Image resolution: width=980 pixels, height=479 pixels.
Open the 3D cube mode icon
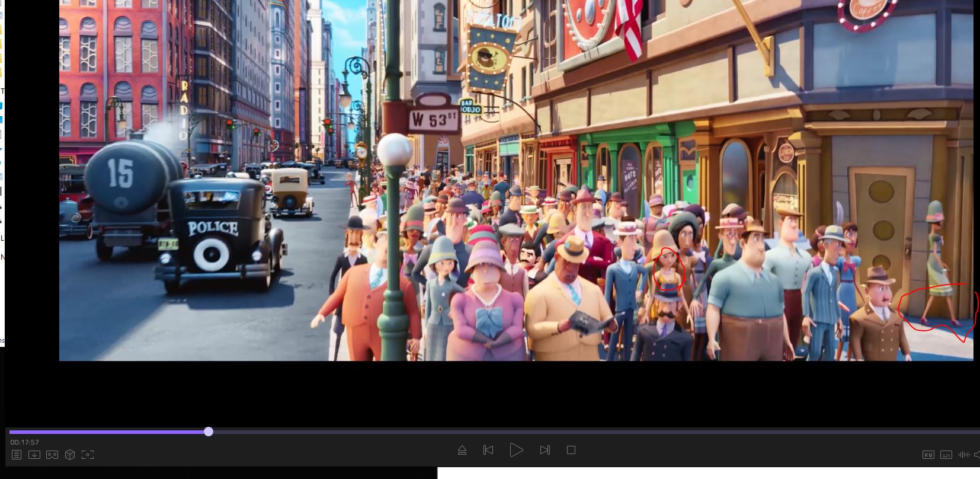pos(70,455)
